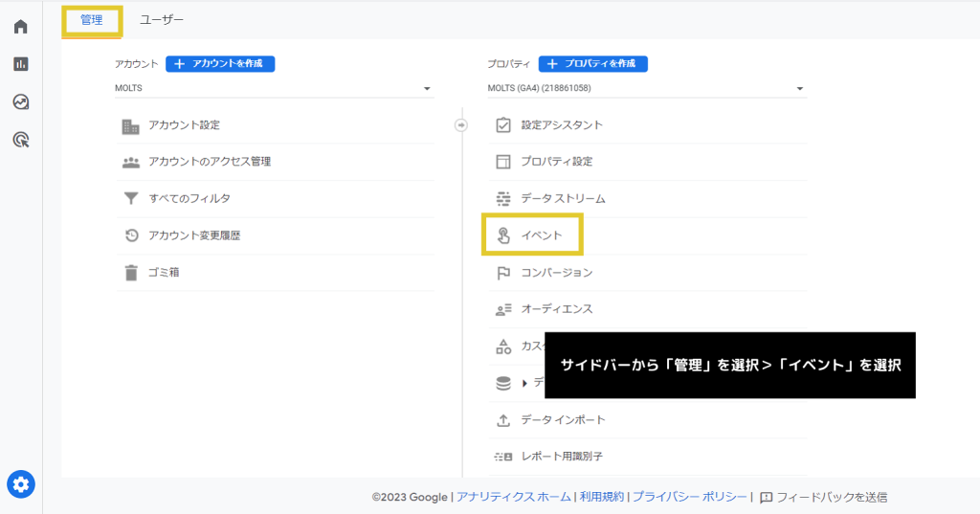Click the アカウントを作成 button
This screenshot has width=980, height=514.
coord(220,63)
